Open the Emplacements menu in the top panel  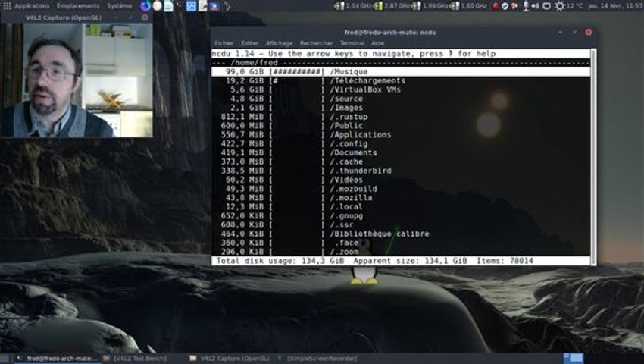pyautogui.click(x=78, y=6)
